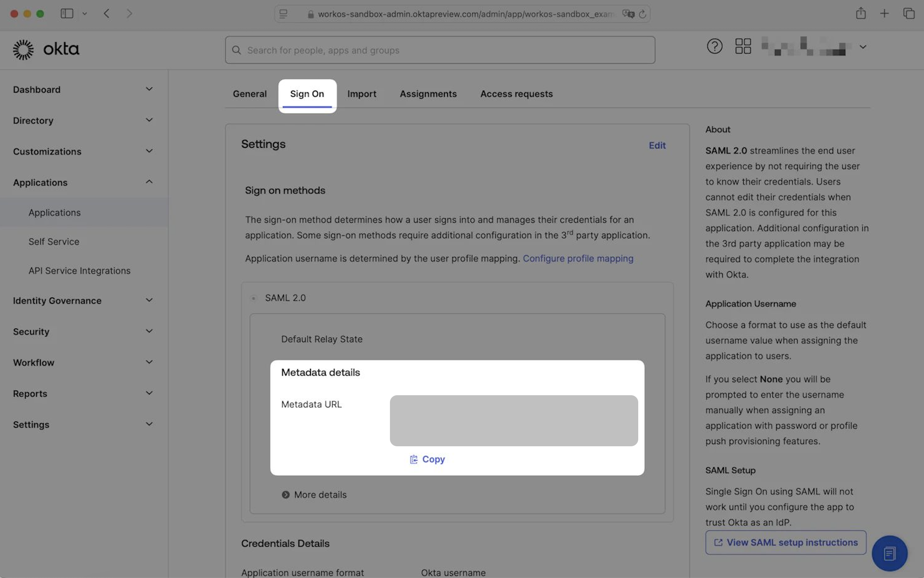924x578 pixels.
Task: Click the external link icon on SAML setup button
Action: pos(718,543)
